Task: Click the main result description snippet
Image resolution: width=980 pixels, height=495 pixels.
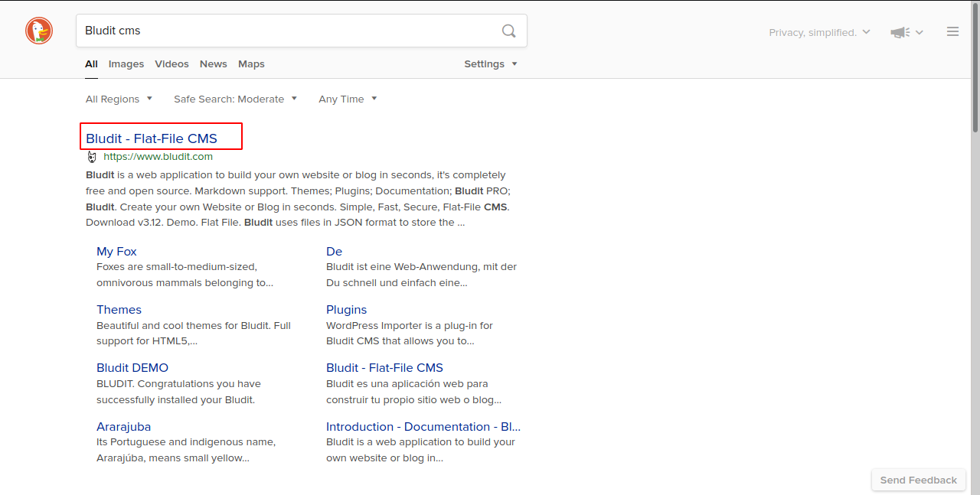Action: 298,199
